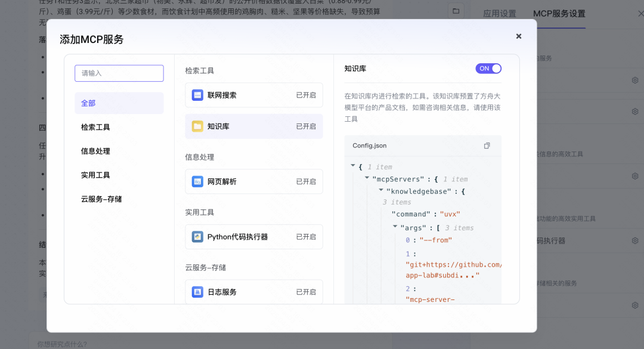
Task: Click the 知识库 icon in the service list
Action: point(197,126)
